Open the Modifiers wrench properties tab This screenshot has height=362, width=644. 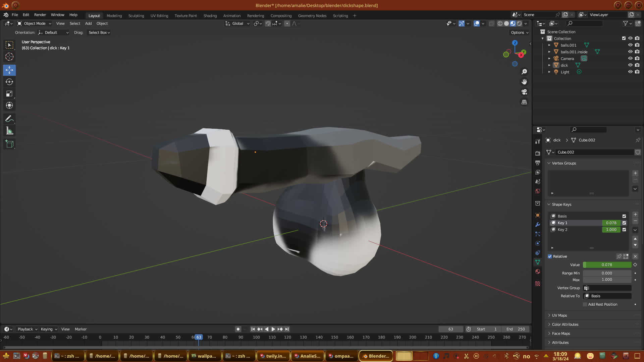tap(538, 225)
